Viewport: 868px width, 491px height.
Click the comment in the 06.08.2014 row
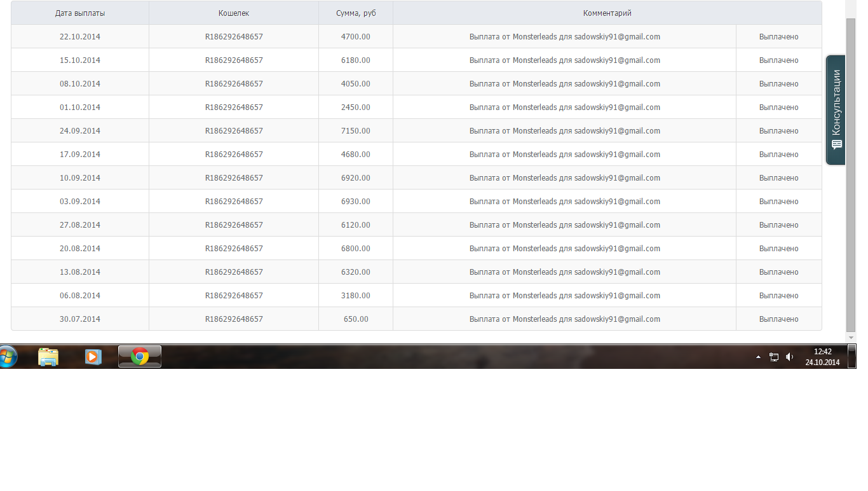[565, 296]
